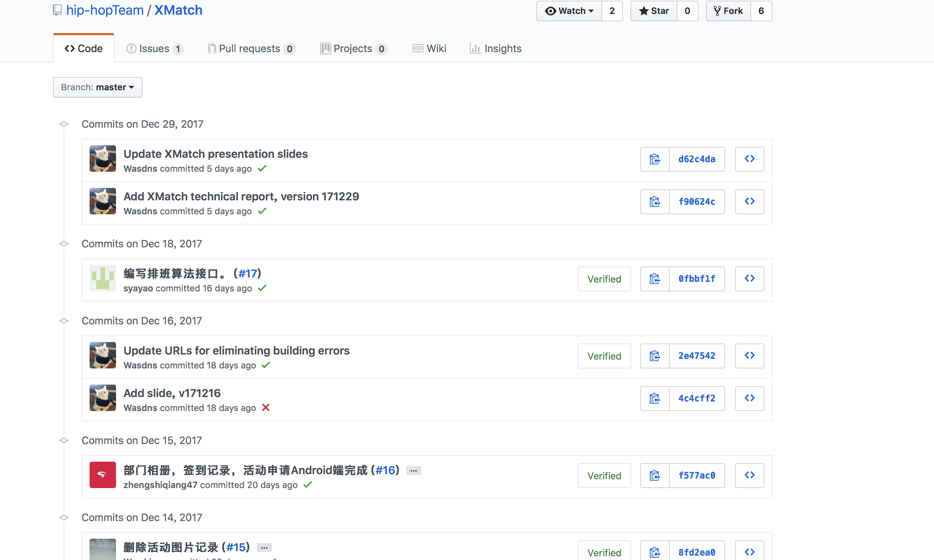
Task: Copy full SHA for commit 4c4cff2
Action: point(655,399)
